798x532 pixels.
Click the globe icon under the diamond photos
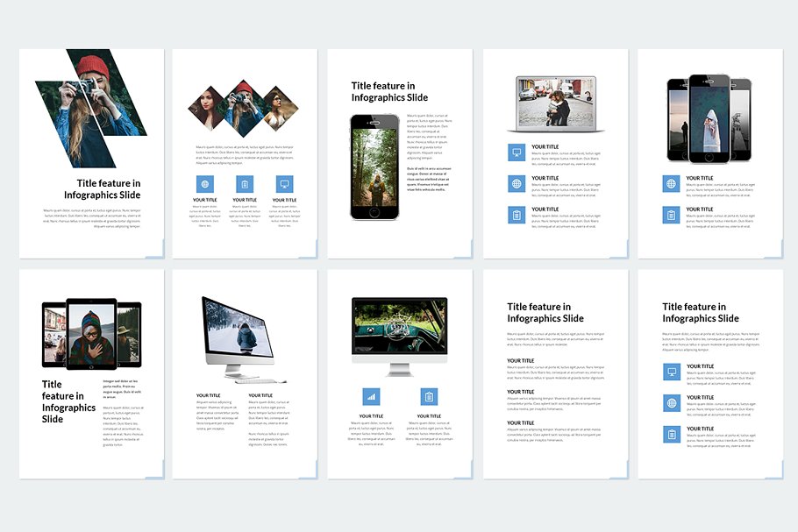(205, 184)
